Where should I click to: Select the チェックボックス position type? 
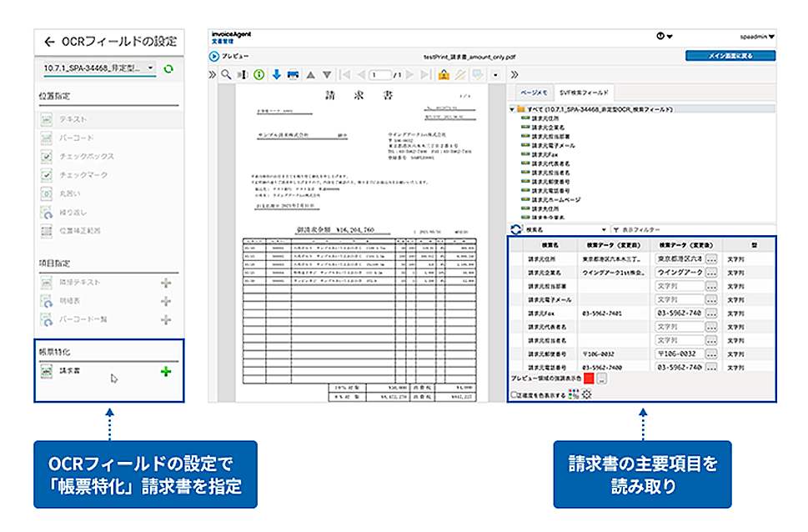(x=48, y=156)
